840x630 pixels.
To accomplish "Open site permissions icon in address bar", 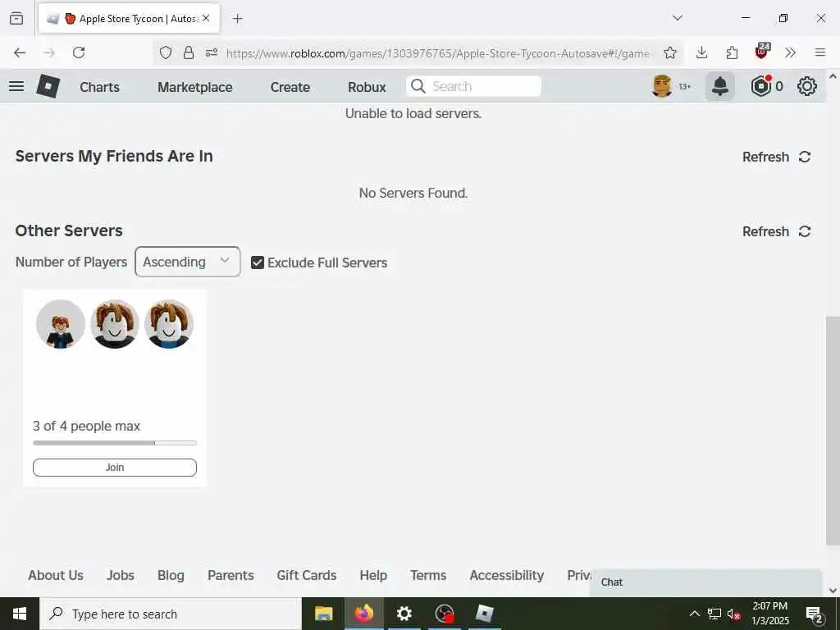I will [x=212, y=52].
